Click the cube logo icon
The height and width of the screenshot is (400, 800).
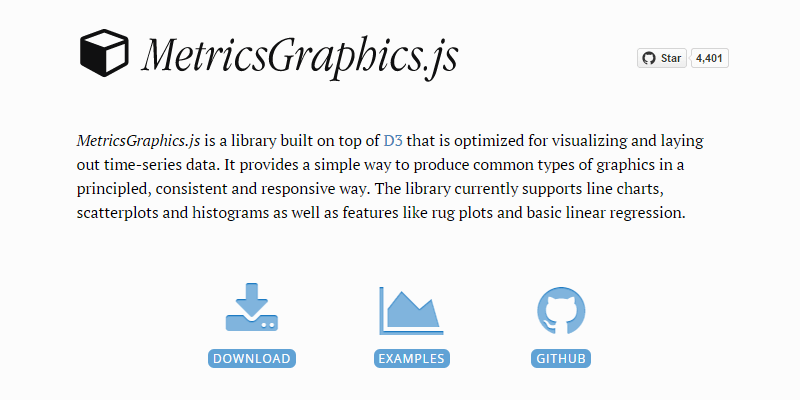(104, 54)
